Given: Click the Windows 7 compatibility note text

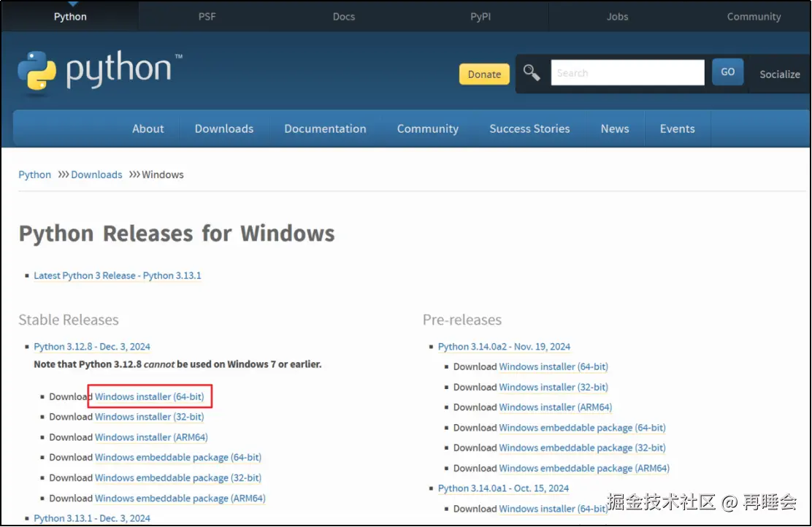Looking at the screenshot, I should (177, 364).
